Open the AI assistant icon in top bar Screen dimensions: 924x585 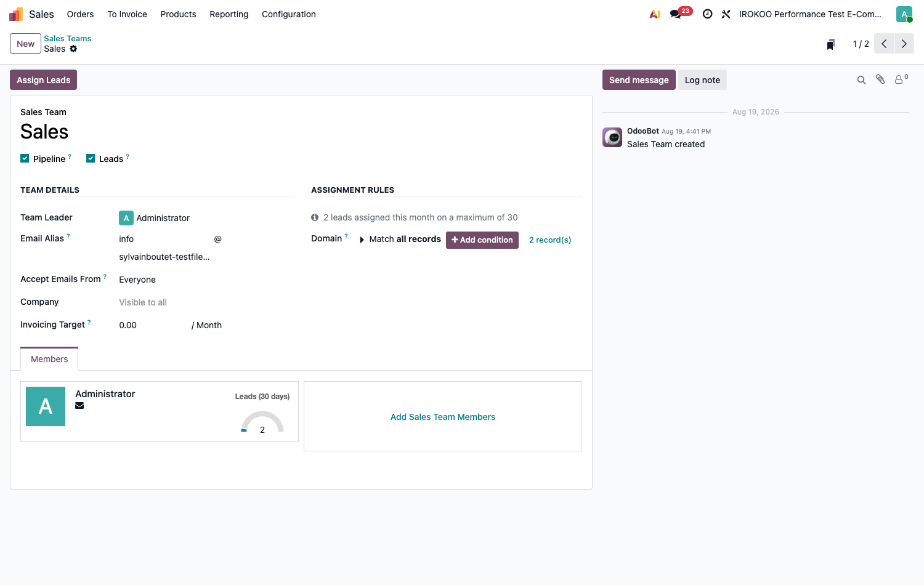[655, 14]
